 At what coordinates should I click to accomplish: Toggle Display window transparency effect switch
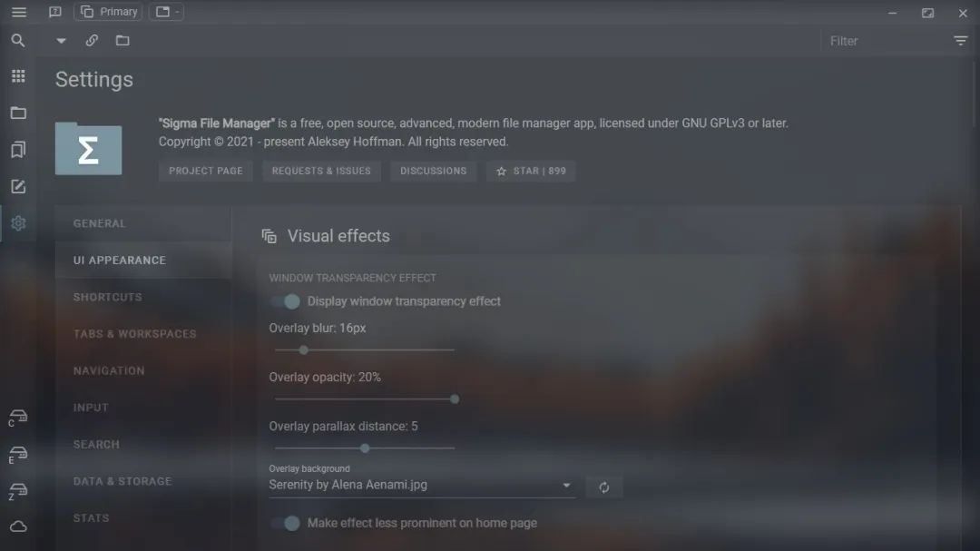285,301
